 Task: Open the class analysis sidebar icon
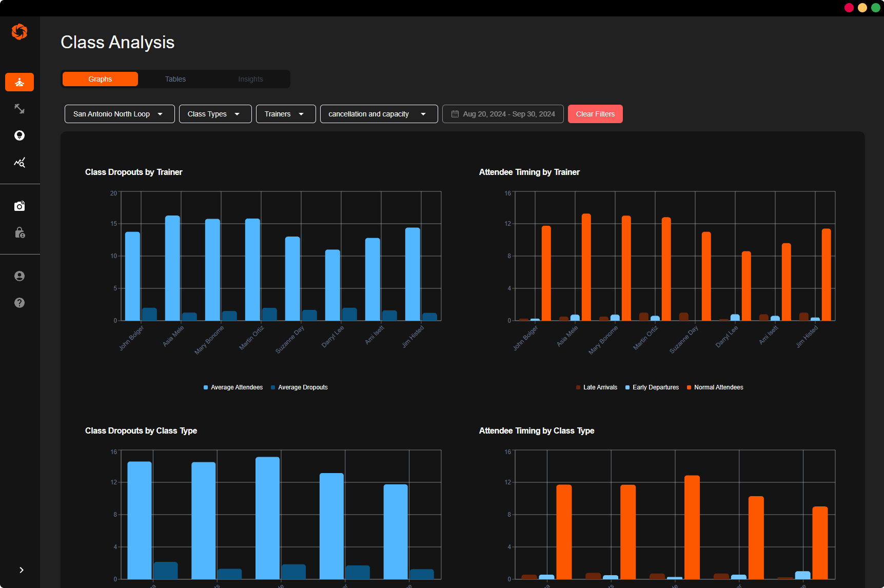[19, 82]
